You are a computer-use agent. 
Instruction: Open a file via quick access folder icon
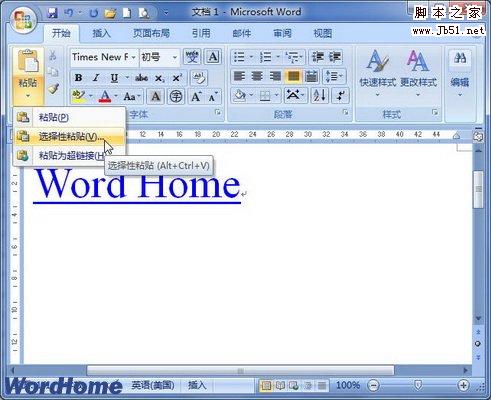tap(110, 13)
